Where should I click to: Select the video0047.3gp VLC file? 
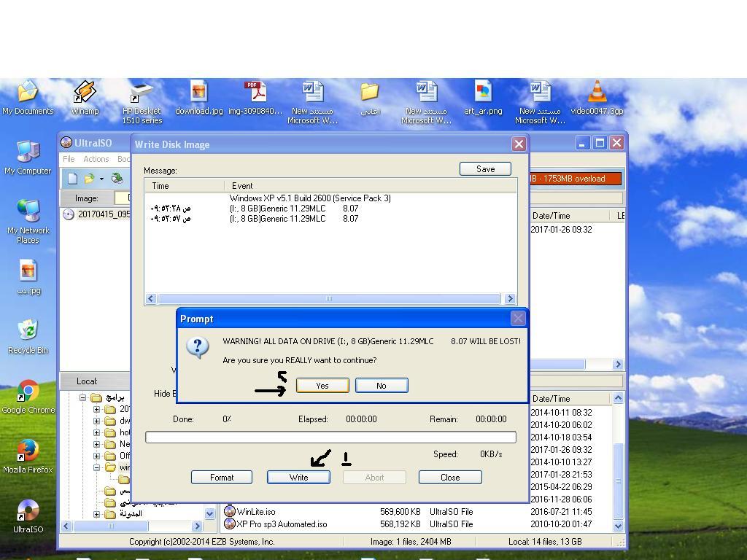click(597, 98)
